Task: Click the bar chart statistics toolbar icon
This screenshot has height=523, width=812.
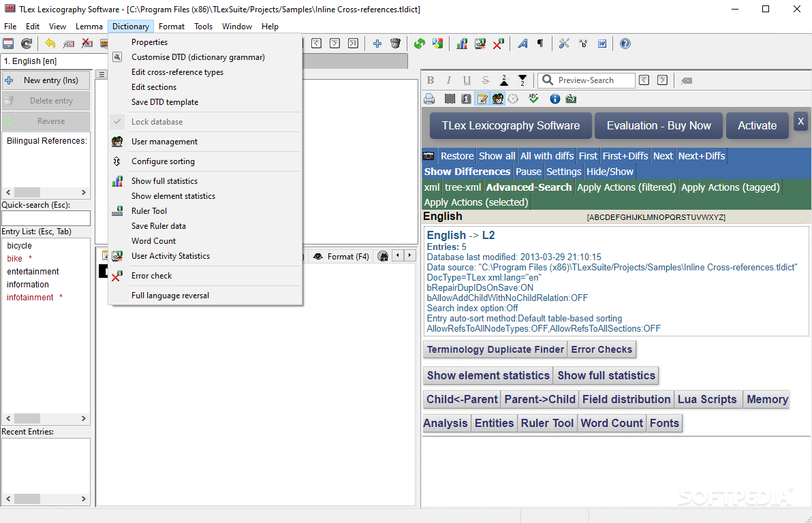Action: click(x=462, y=44)
